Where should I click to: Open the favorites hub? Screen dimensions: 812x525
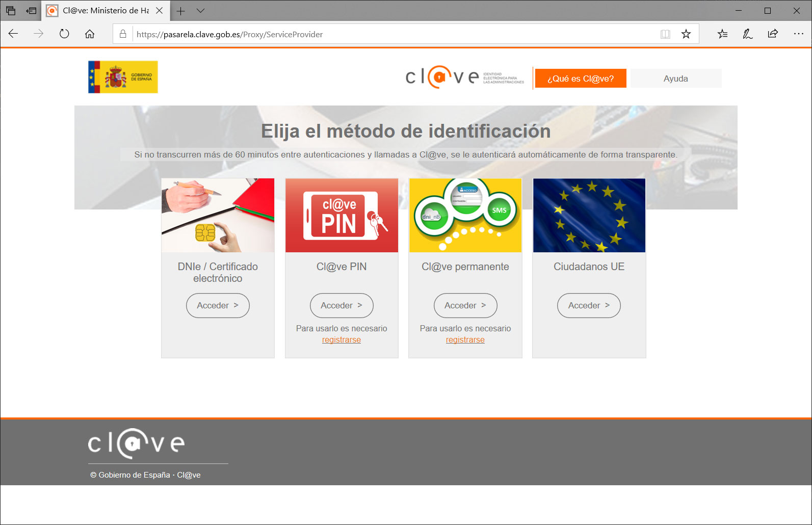point(722,34)
